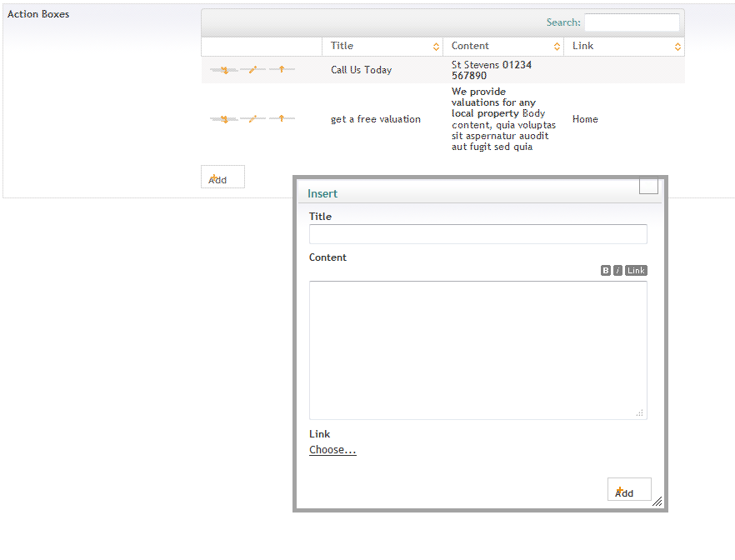Click the up arrow icon in the free valuation row
Viewport: 735px width, 560px height.
[x=282, y=118]
